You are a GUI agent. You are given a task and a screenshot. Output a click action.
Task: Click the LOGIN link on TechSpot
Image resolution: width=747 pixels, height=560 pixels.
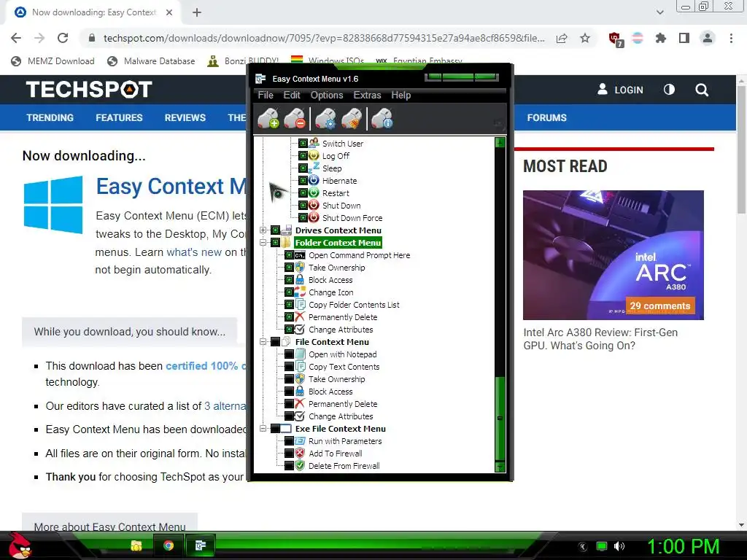(x=620, y=90)
